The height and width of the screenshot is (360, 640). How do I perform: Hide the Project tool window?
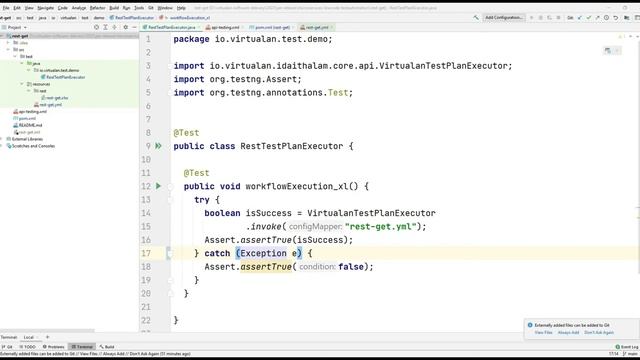pos(134,27)
